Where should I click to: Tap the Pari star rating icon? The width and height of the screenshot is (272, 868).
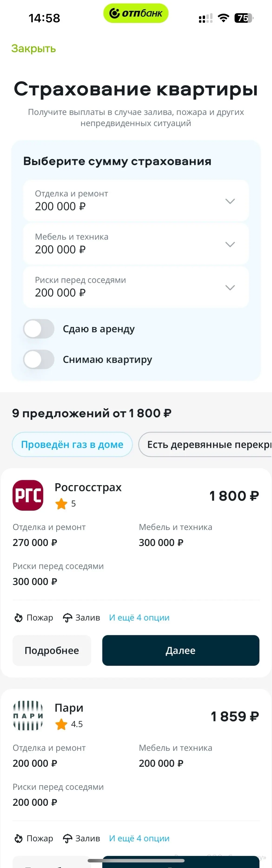coord(61,724)
